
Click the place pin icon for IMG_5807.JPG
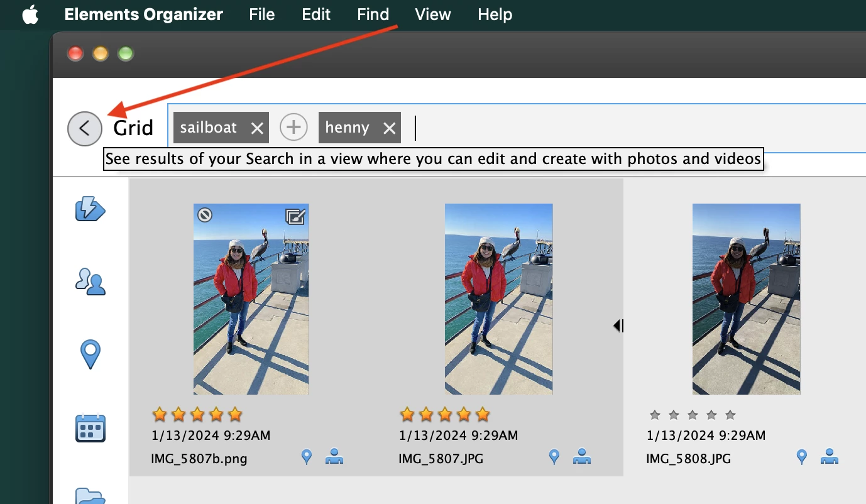point(554,457)
